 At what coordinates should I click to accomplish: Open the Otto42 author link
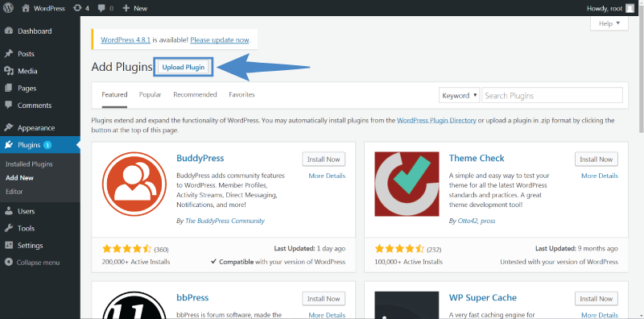pos(468,221)
